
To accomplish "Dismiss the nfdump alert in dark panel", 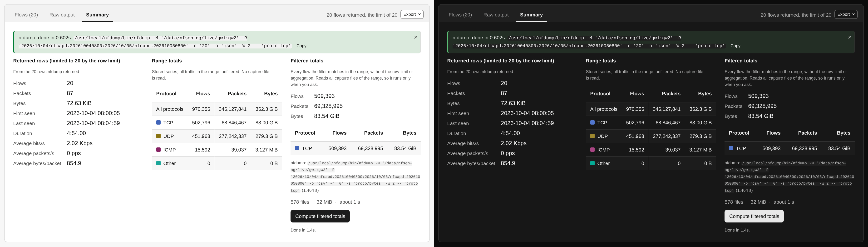I will pos(849,37).
